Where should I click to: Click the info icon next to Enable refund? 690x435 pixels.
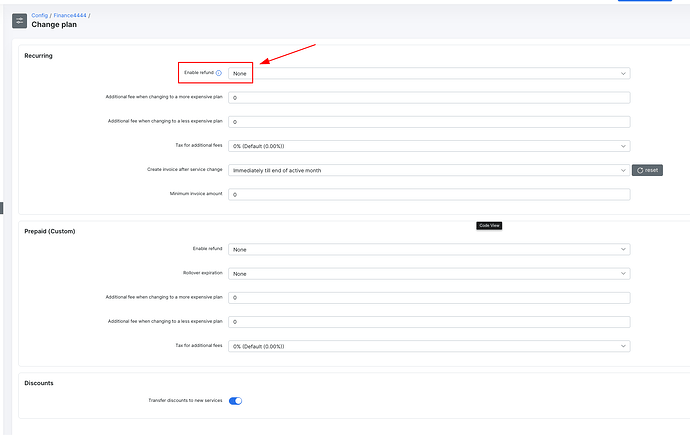pos(219,73)
